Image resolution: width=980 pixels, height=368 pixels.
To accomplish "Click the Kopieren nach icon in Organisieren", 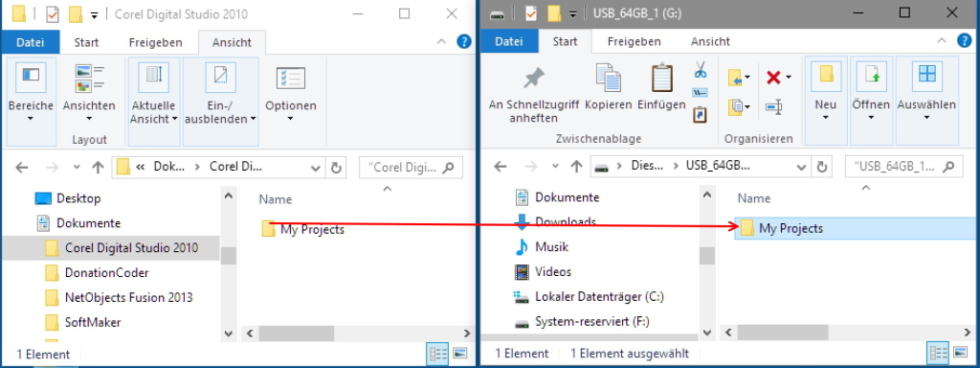I will [735, 107].
